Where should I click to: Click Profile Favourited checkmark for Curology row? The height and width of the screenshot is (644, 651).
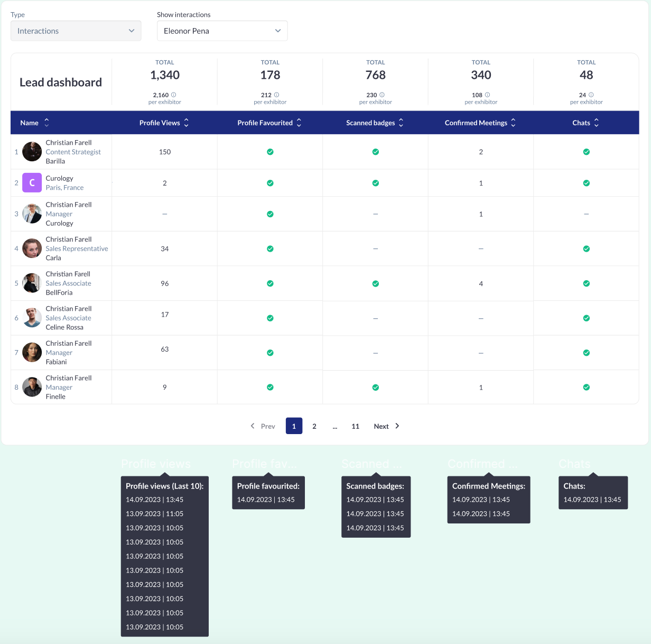click(270, 183)
